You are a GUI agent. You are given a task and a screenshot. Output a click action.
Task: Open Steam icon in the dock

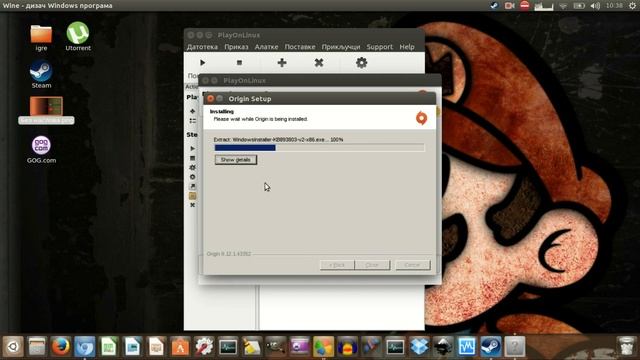point(491,347)
